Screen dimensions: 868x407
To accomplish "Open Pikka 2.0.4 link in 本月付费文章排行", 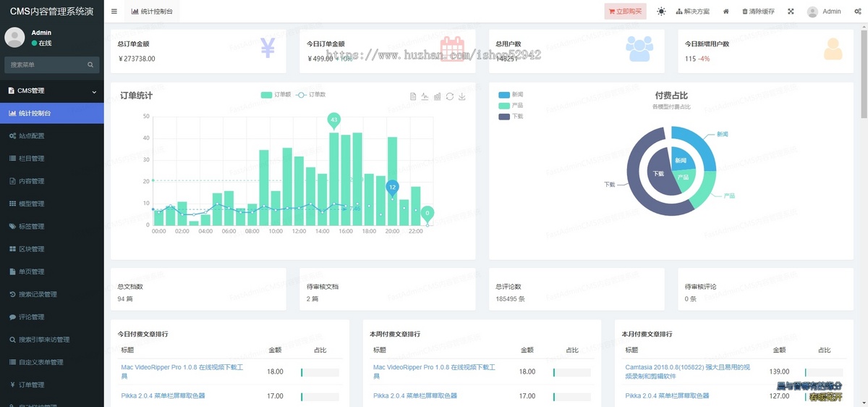I will (x=667, y=396).
